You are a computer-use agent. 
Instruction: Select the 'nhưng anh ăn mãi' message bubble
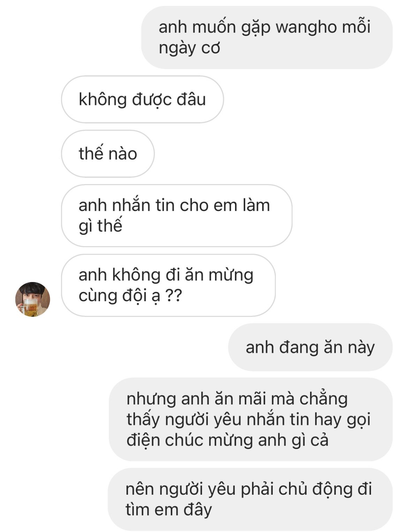click(x=251, y=419)
